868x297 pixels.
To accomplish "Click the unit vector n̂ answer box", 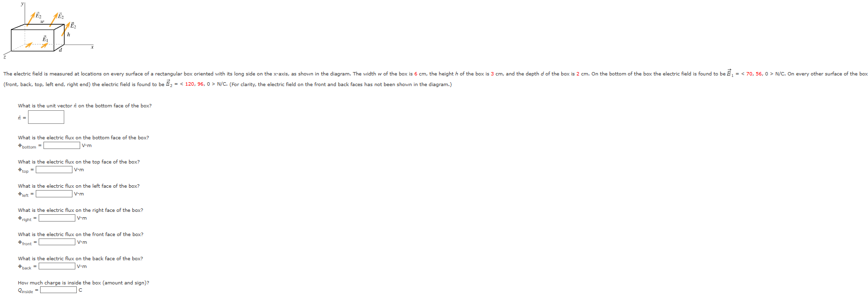I will pos(46,117).
